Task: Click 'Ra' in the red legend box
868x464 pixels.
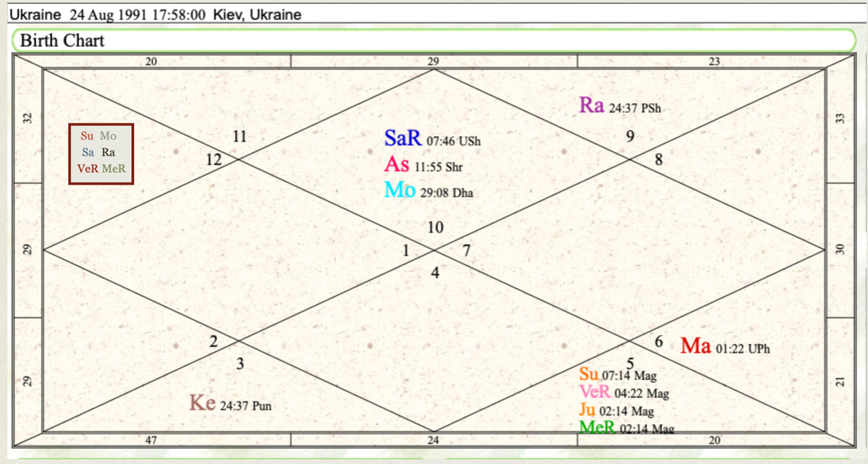Action: click(x=109, y=152)
